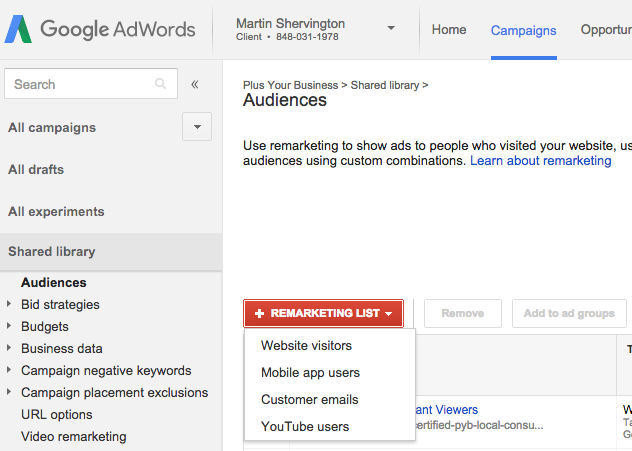Open the All campaigns dropdown button
This screenshot has width=632, height=451.
197,127
